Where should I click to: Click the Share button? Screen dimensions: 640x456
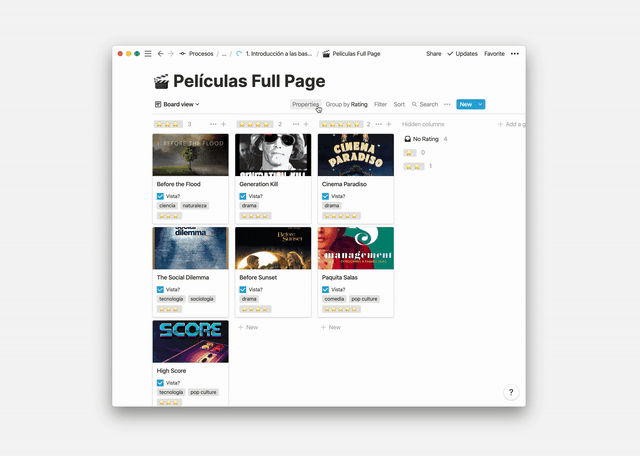tap(433, 53)
